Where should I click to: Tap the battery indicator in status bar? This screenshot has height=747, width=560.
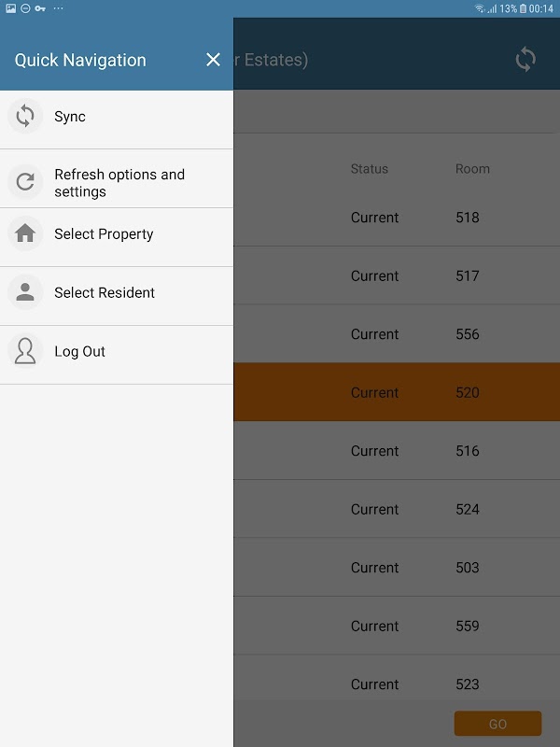[524, 7]
